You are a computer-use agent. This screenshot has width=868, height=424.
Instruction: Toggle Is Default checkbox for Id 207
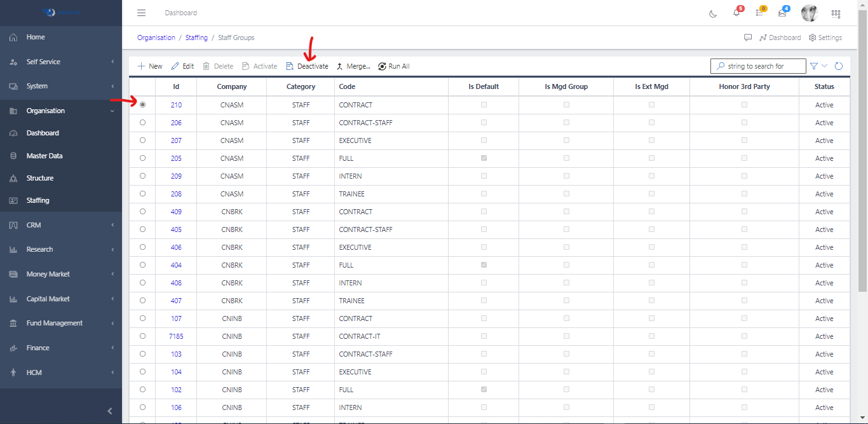pos(484,140)
